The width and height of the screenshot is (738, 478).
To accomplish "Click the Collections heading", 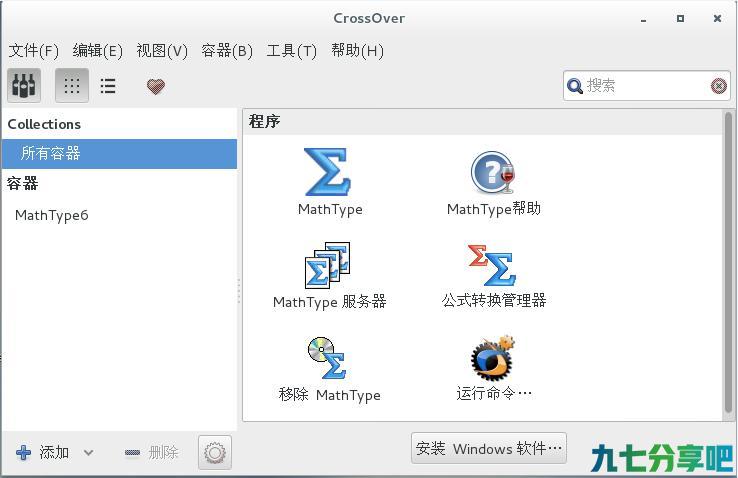I will (x=44, y=124).
